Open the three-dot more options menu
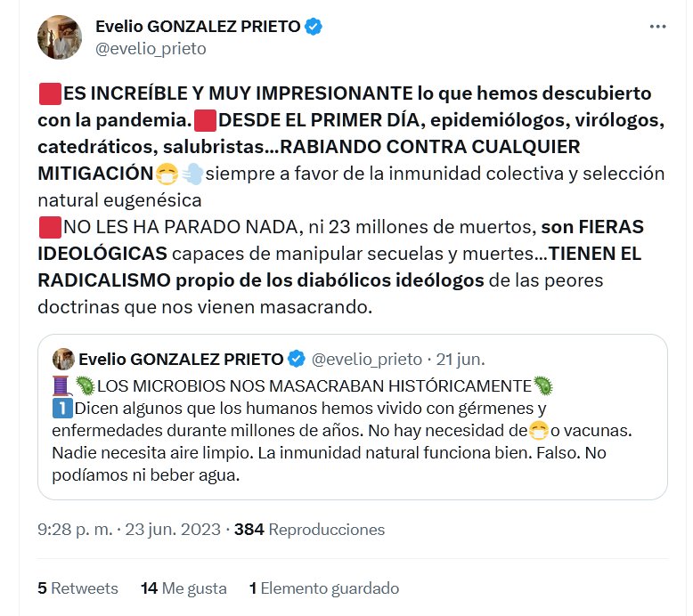Screen dimensions: 693x616 657,27
